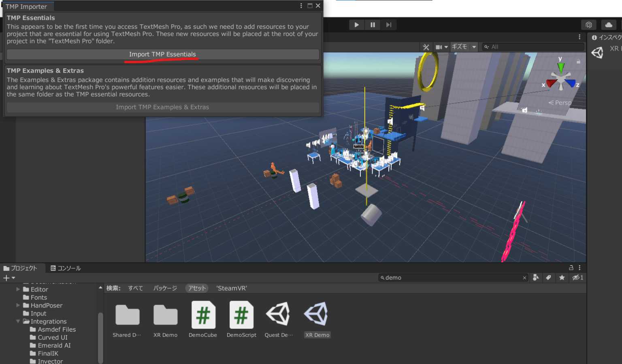Select the XR Demo scene asset
This screenshot has height=364, width=622.
pos(317,315)
